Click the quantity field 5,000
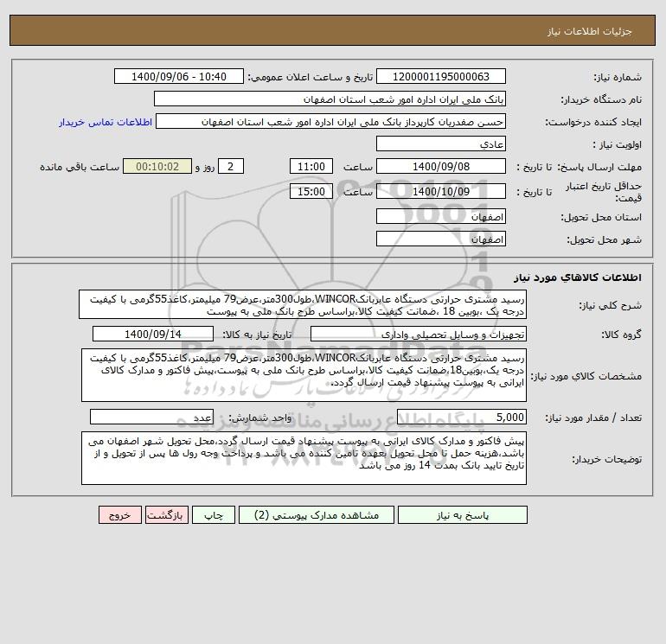The height and width of the screenshot is (644, 666). (462, 417)
